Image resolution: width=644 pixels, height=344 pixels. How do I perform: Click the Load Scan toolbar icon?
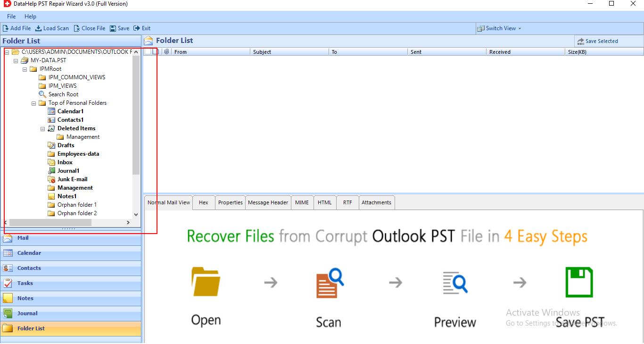pyautogui.click(x=39, y=28)
